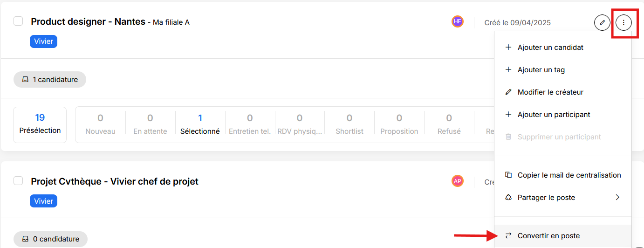The image size is (644, 248).
Task: Click the HF user avatar
Action: [x=458, y=21]
